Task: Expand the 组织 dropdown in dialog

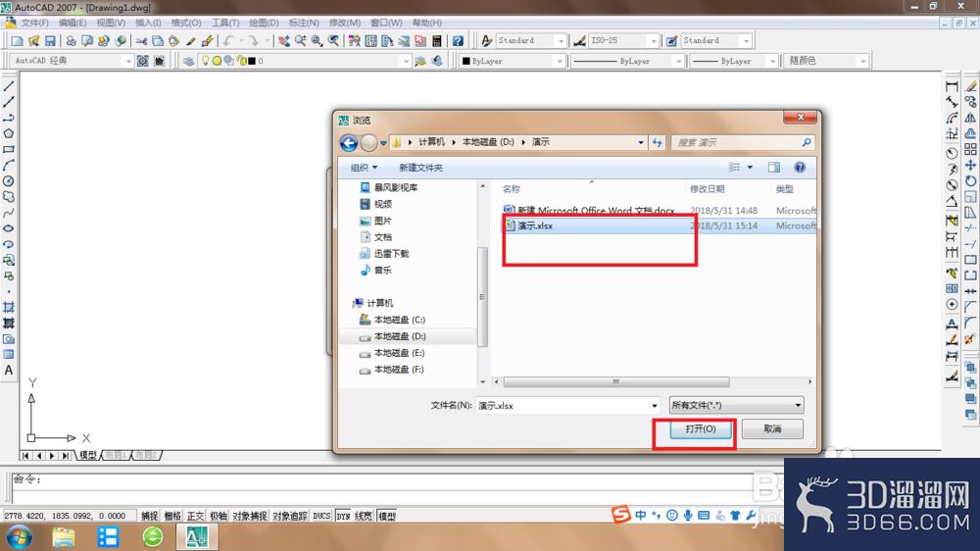Action: point(364,168)
